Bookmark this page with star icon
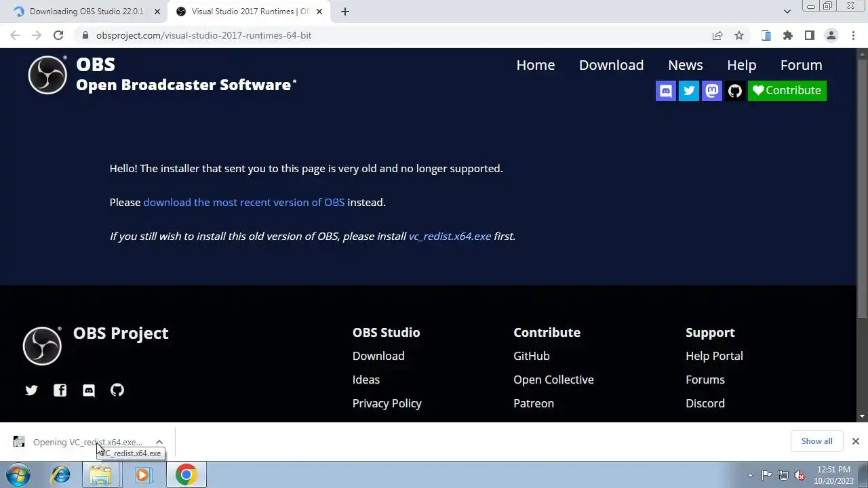This screenshot has height=488, width=868. coord(739,35)
